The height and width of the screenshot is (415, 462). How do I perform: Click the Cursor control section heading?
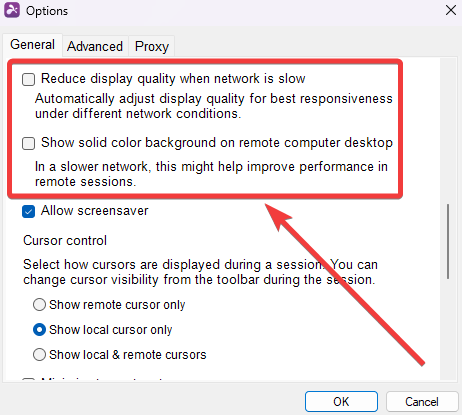click(x=65, y=240)
